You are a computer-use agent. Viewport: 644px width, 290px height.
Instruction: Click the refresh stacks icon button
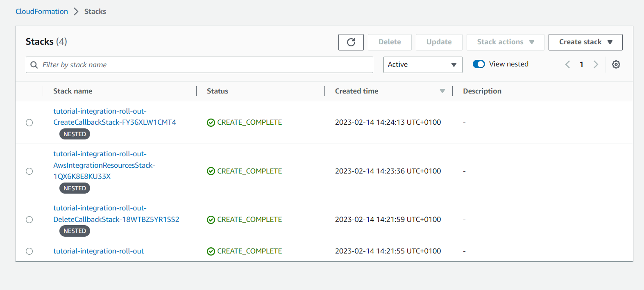[x=351, y=42]
